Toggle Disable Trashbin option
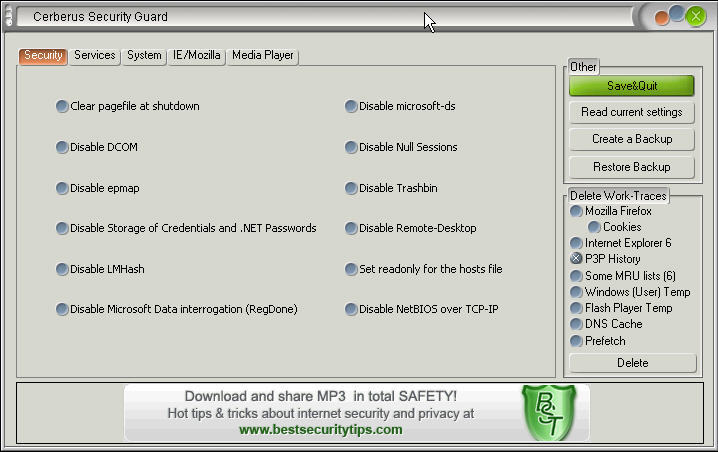 (351, 188)
